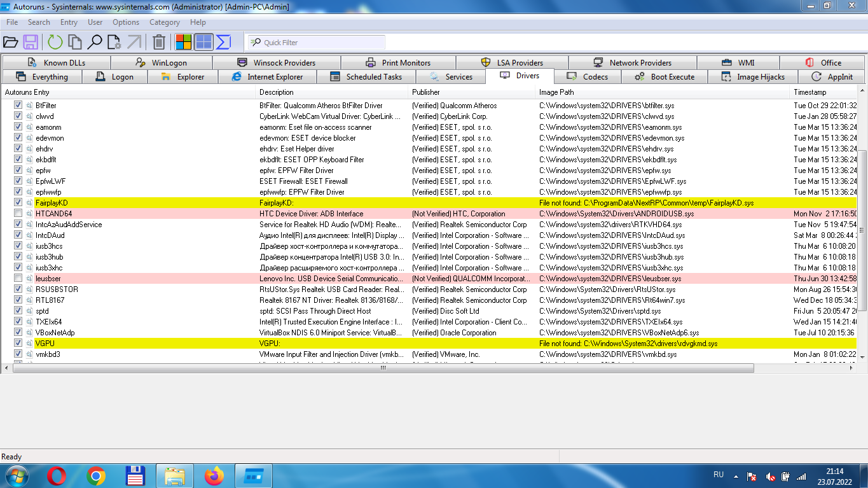
Task: Sort by the Image Path column header
Action: 663,92
